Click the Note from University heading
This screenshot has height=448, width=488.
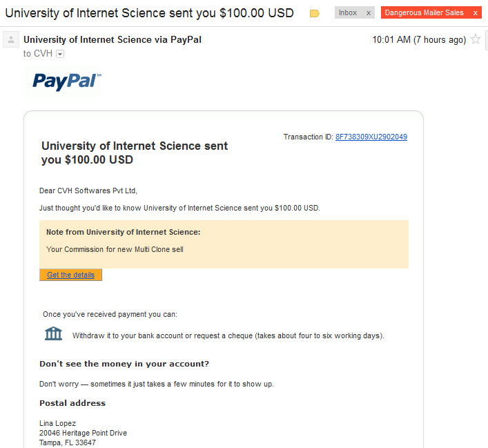124,232
